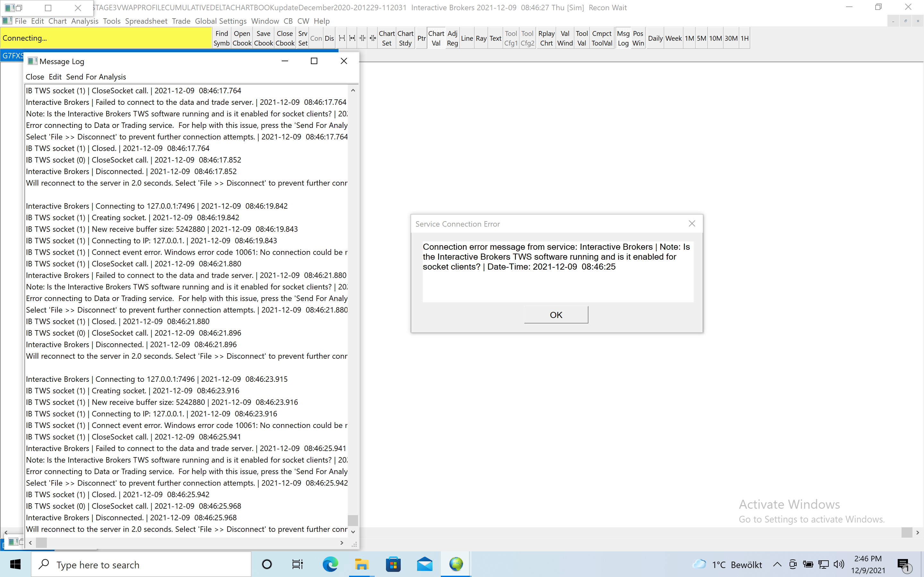
Task: Click the last bar spacing compress icon
Action: coord(373,38)
